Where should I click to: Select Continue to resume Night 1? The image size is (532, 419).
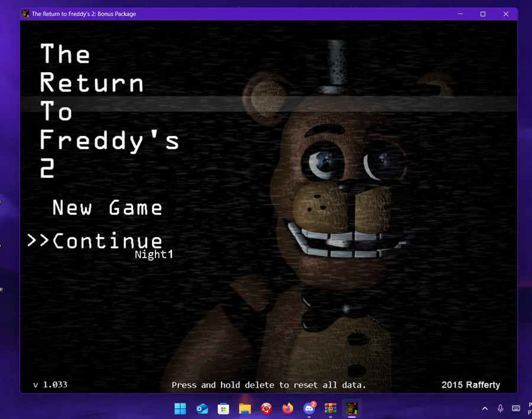(x=107, y=241)
